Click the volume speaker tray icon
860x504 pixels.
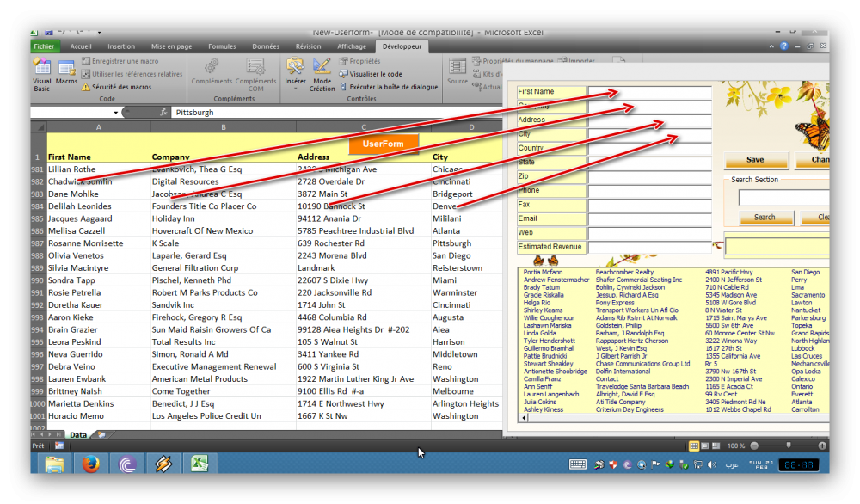(712, 464)
